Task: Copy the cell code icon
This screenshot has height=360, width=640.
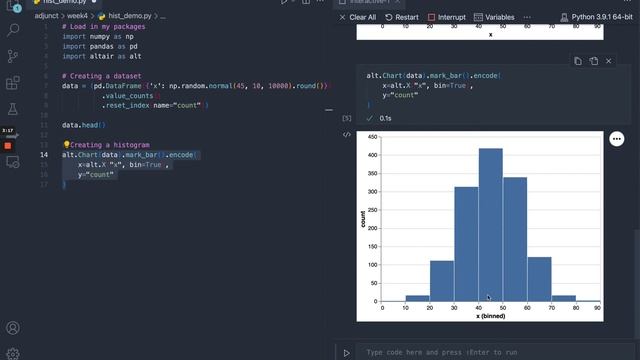Action: (578, 61)
